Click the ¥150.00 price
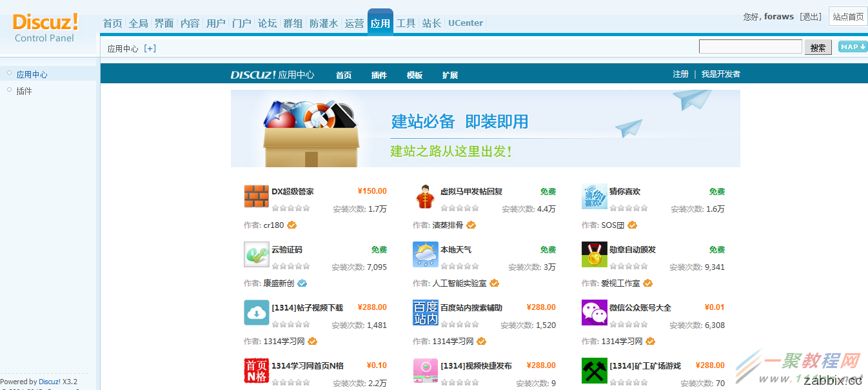868x390 pixels. (372, 191)
